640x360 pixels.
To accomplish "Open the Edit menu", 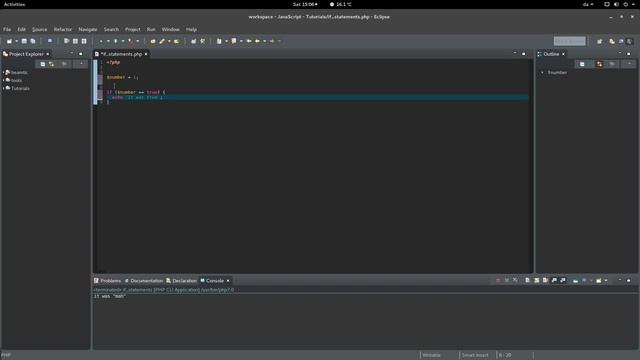I will tap(21, 29).
